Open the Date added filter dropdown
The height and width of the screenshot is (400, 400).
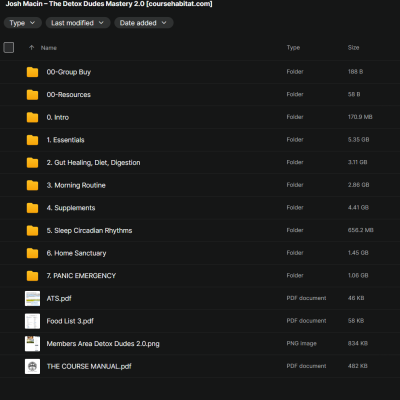143,23
